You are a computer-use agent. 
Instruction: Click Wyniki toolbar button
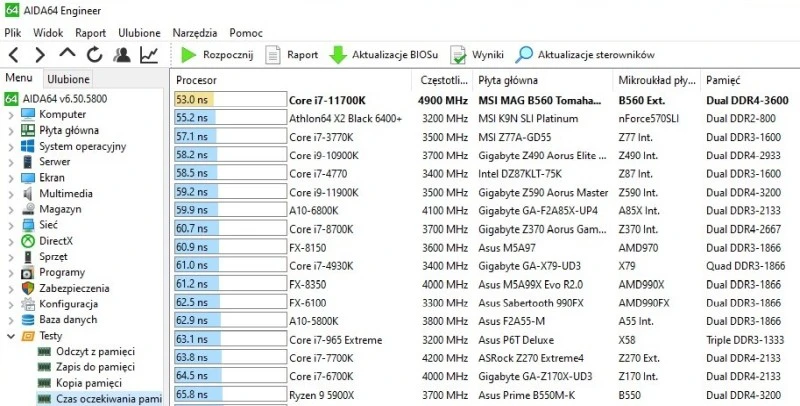click(x=477, y=55)
